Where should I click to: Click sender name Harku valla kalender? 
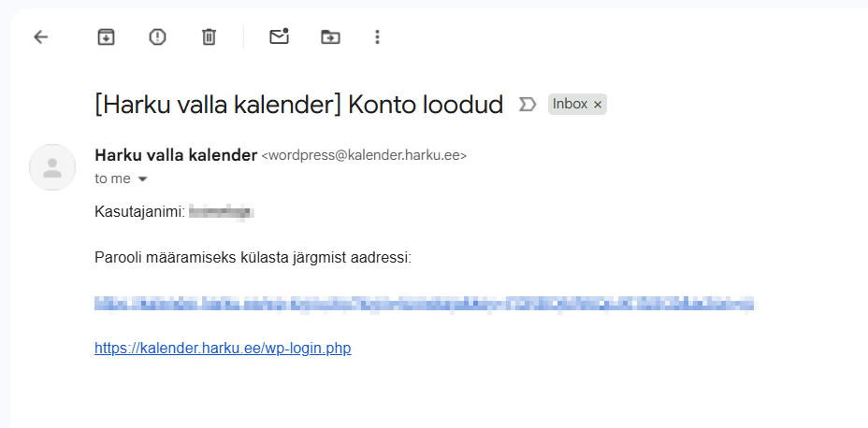pos(176,155)
